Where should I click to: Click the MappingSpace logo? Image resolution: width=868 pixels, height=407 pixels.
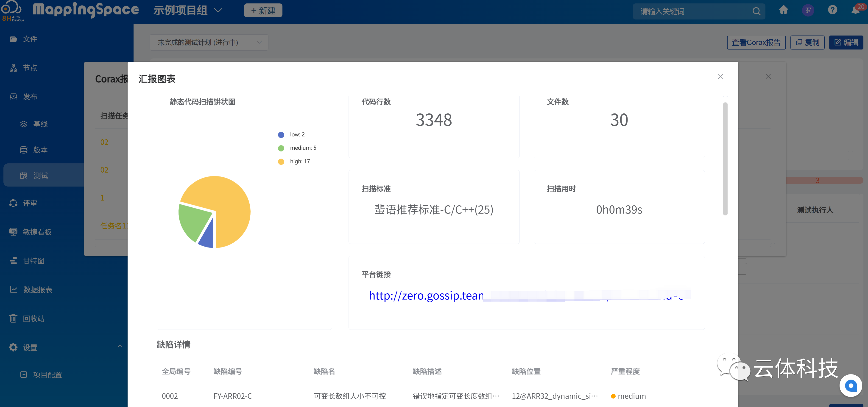tap(86, 10)
